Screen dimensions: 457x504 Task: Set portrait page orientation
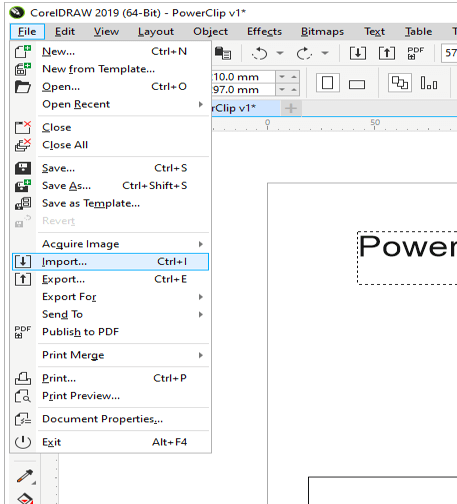click(327, 83)
